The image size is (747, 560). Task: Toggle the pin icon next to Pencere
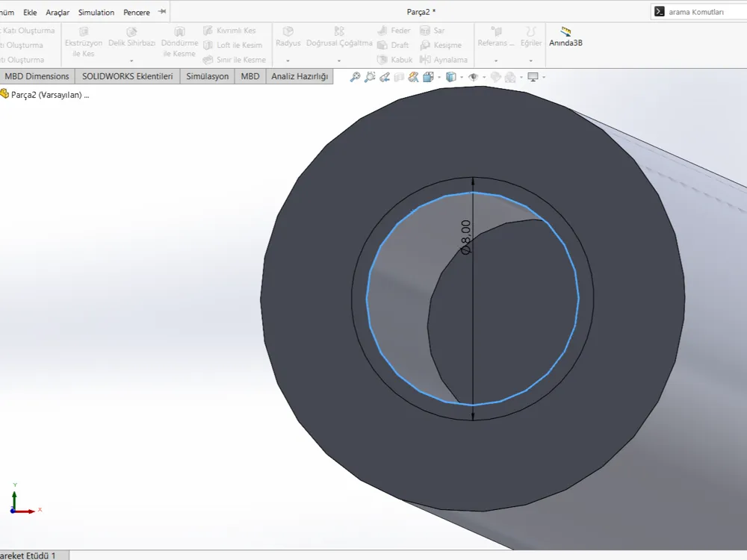pos(162,11)
